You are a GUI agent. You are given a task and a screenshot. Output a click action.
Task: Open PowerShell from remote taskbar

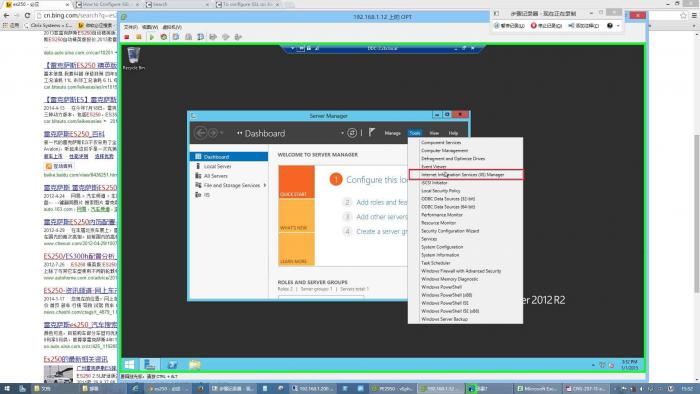tap(172, 365)
